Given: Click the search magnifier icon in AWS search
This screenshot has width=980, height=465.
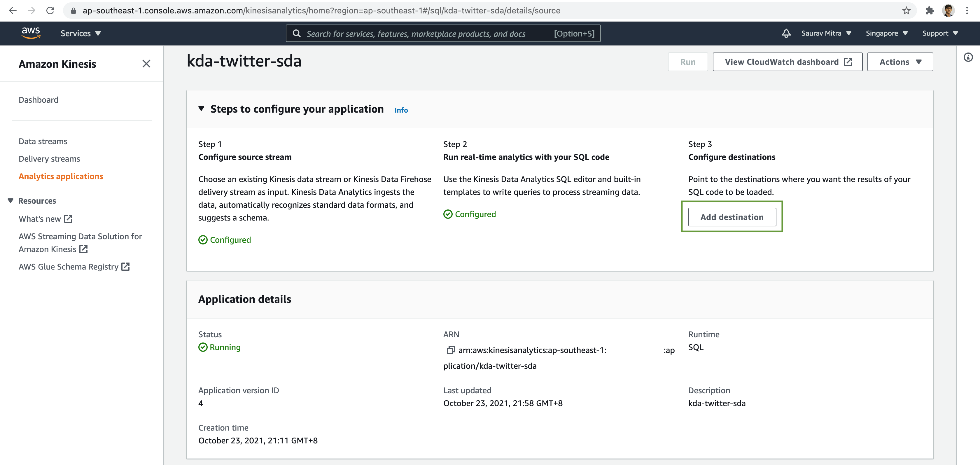Looking at the screenshot, I should pyautogui.click(x=296, y=34).
